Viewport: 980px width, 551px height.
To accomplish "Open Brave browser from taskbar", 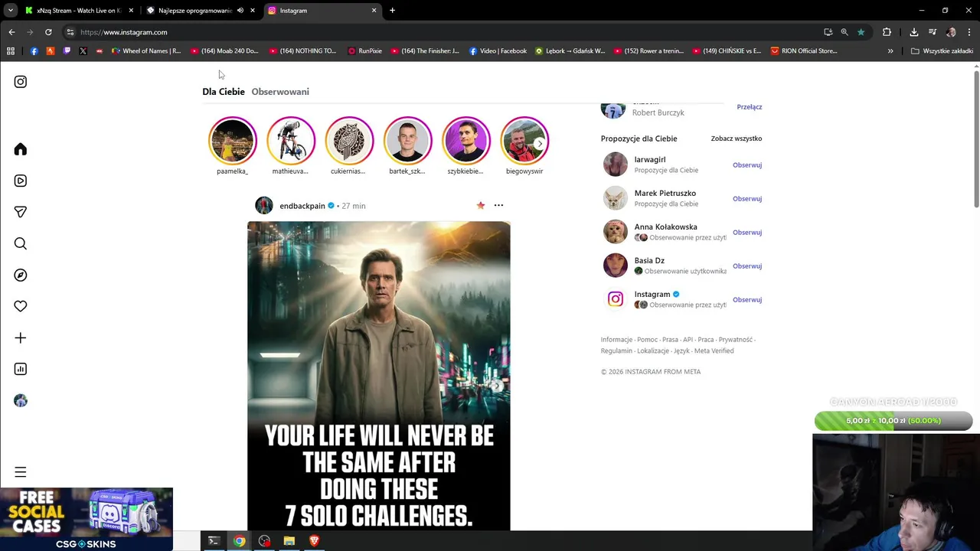I will coord(314,541).
